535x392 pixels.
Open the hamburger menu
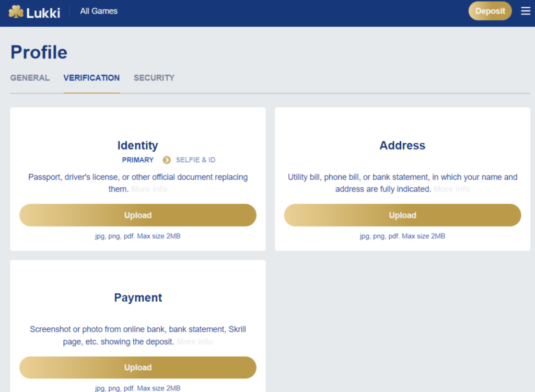(x=526, y=11)
